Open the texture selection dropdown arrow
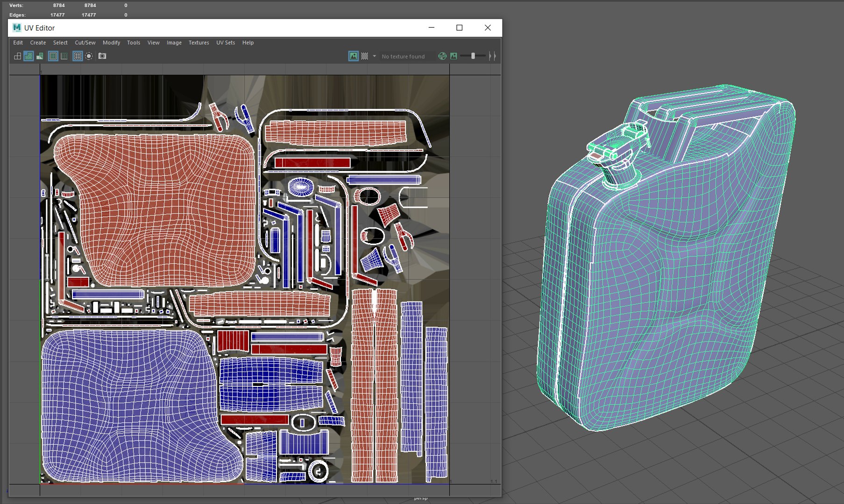The height and width of the screenshot is (504, 844). 374,56
